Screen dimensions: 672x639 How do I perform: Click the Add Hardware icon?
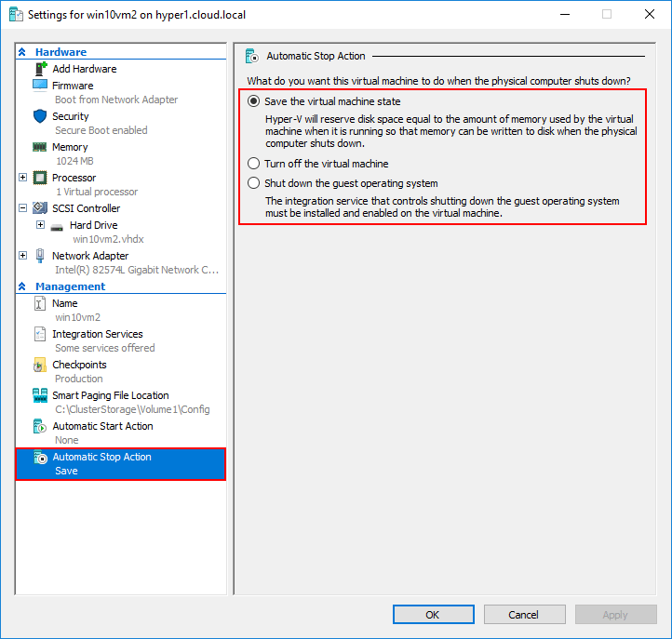coord(41,69)
